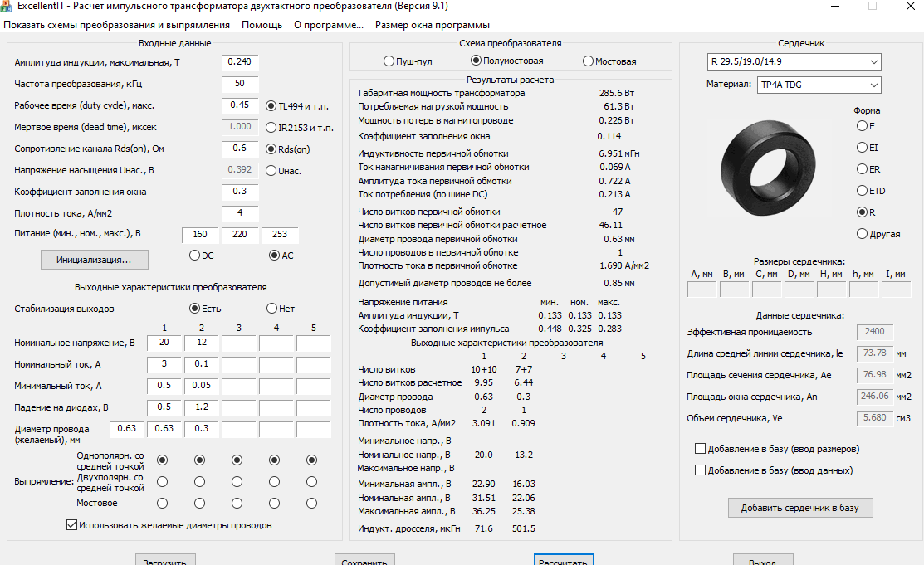Enable 'Добавление в базу (ввод размеров)' checkbox
This screenshot has width=924, height=565.
coord(700,449)
